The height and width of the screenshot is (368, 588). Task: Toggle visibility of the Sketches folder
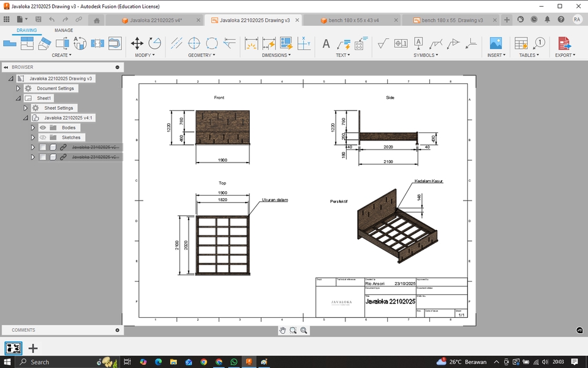43,137
